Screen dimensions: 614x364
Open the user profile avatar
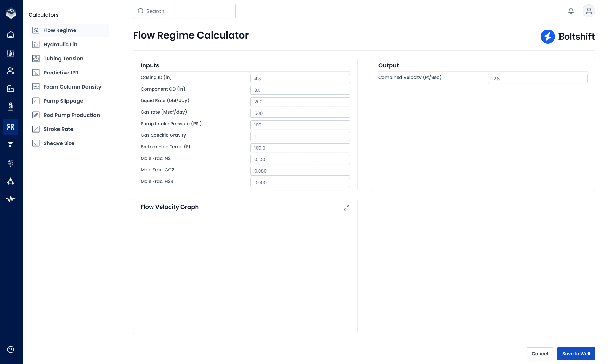[589, 11]
